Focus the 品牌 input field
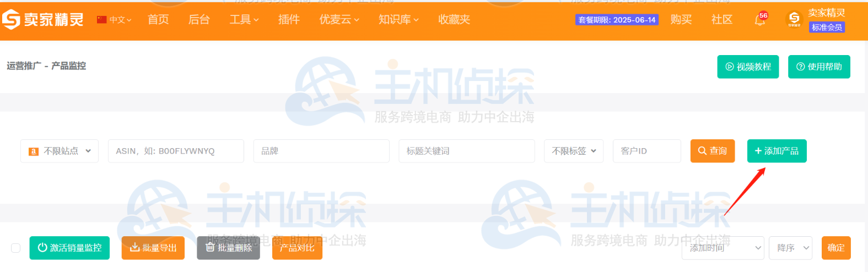868x272 pixels. [321, 151]
